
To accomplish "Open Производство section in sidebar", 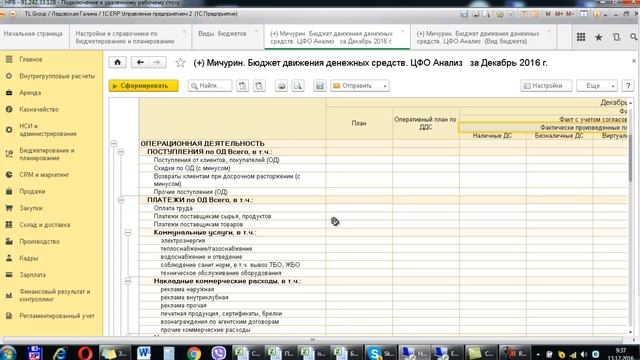I will pos(39,242).
